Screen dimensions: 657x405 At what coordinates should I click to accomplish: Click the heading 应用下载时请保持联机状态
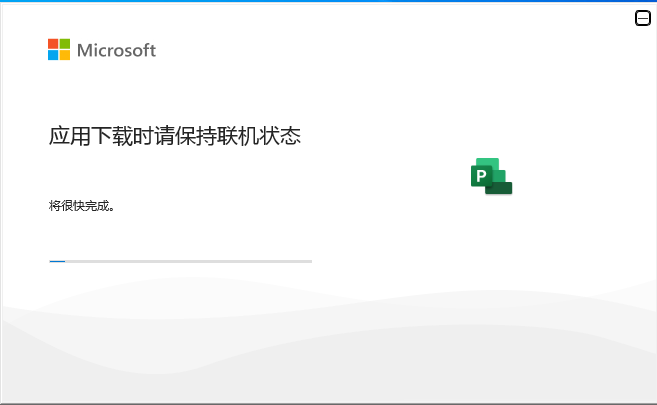click(175, 136)
